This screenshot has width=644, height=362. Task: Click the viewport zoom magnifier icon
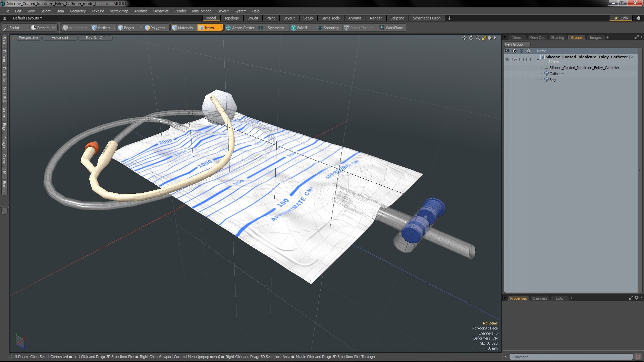pos(478,38)
